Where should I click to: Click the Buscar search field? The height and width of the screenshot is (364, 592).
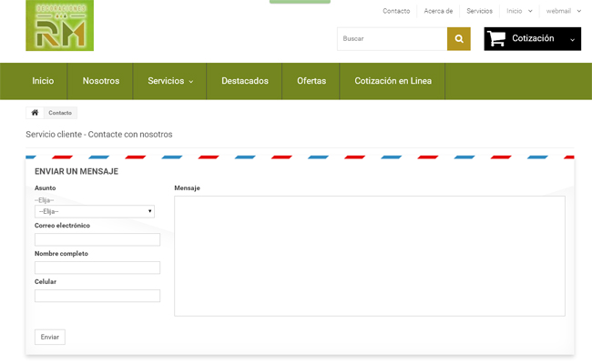pos(392,39)
